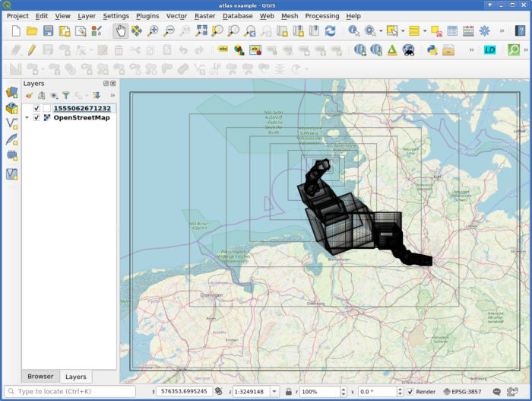This screenshot has height=401, width=532.
Task: Select the Zoom In magnifier
Action: pos(153,31)
